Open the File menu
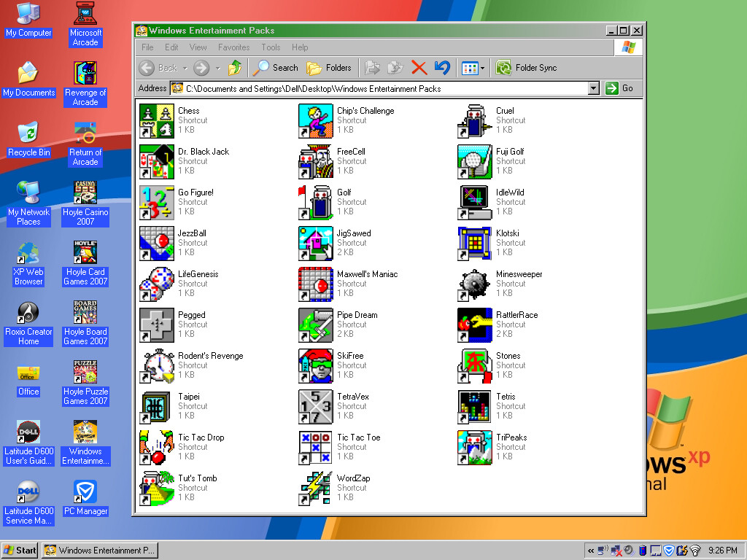747x560 pixels. (147, 47)
